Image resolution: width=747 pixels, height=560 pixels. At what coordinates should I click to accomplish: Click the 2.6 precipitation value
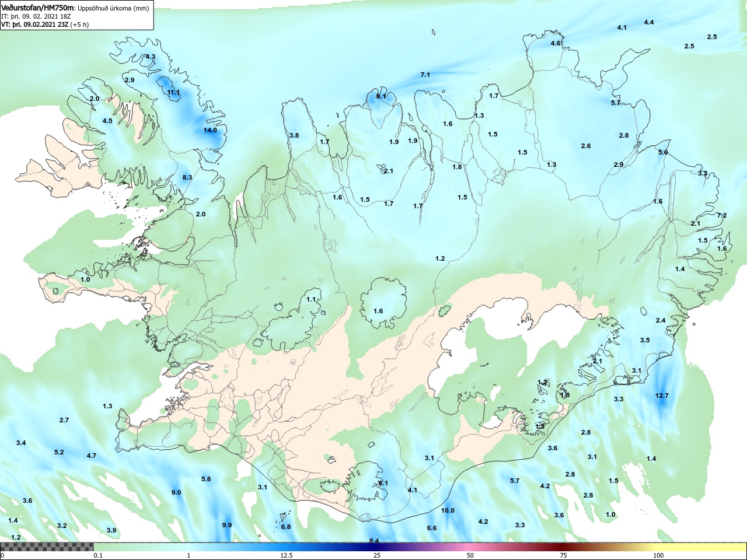pos(586,146)
